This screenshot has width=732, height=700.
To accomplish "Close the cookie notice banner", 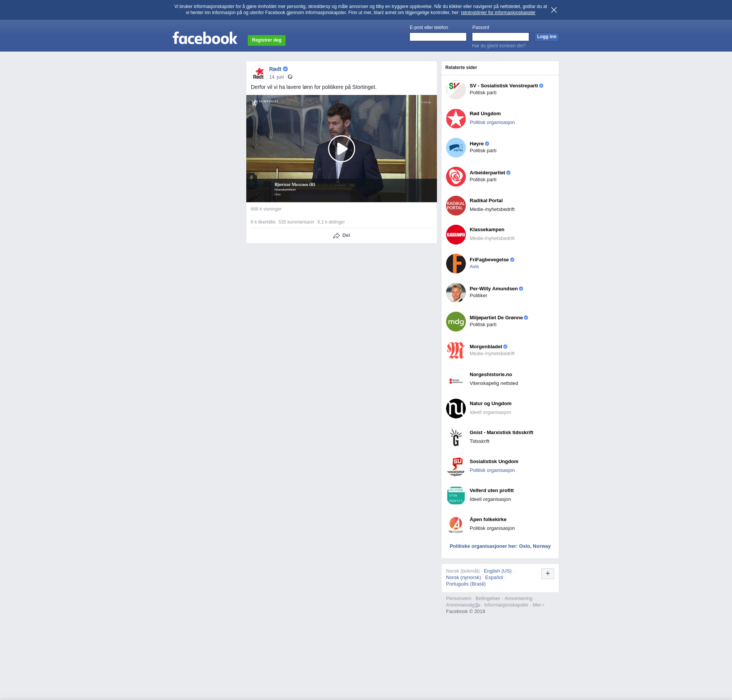I will pyautogui.click(x=554, y=10).
